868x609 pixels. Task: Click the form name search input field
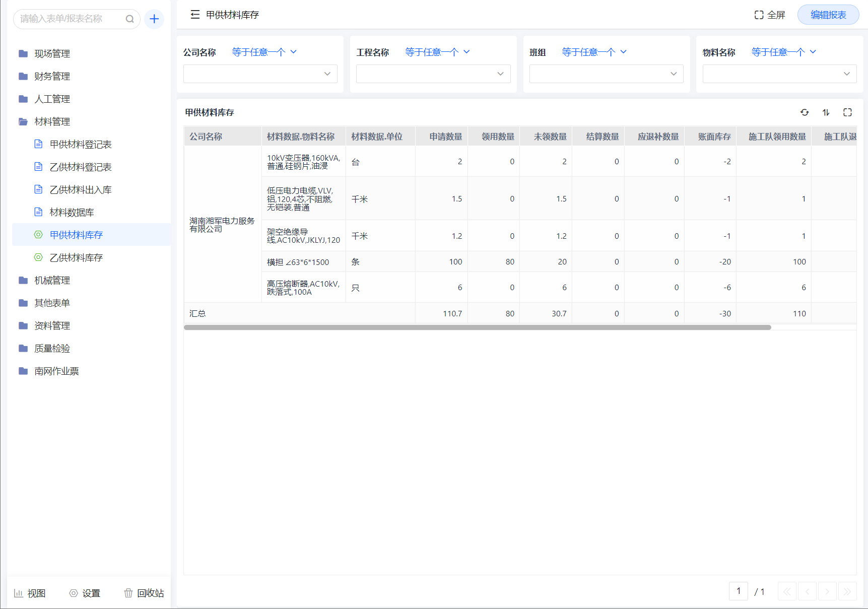(x=71, y=19)
